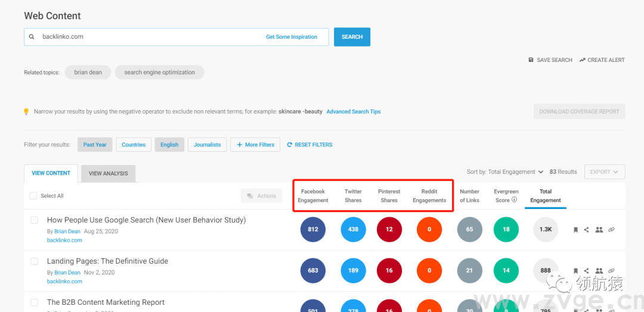Click the Evergreen Score info icon

[514, 200]
